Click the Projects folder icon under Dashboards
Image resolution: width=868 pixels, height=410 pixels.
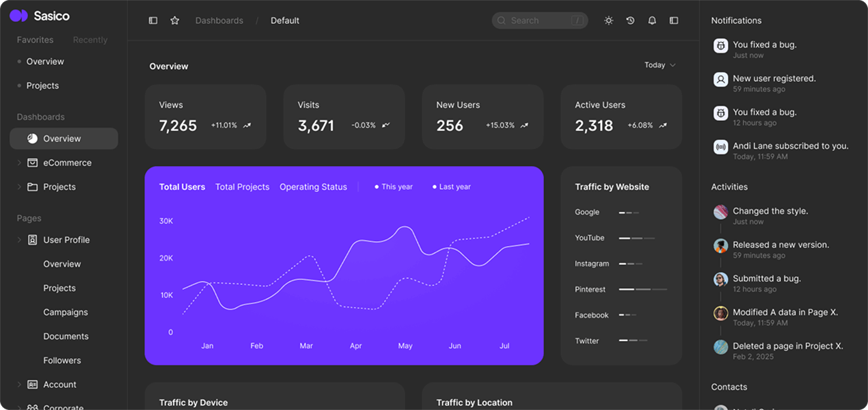(x=32, y=187)
